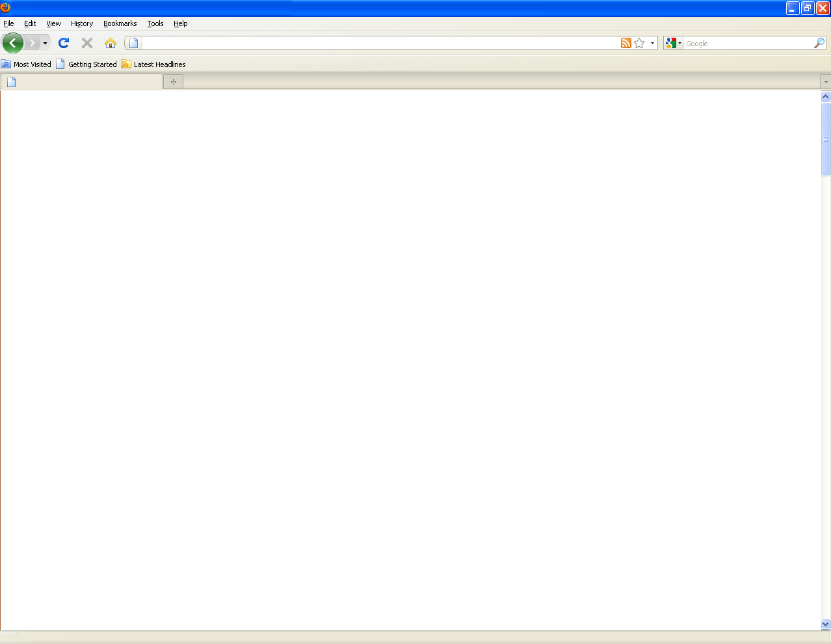Viewport: 831px width, 644px height.
Task: Open the Bookmarks menu
Action: [120, 23]
